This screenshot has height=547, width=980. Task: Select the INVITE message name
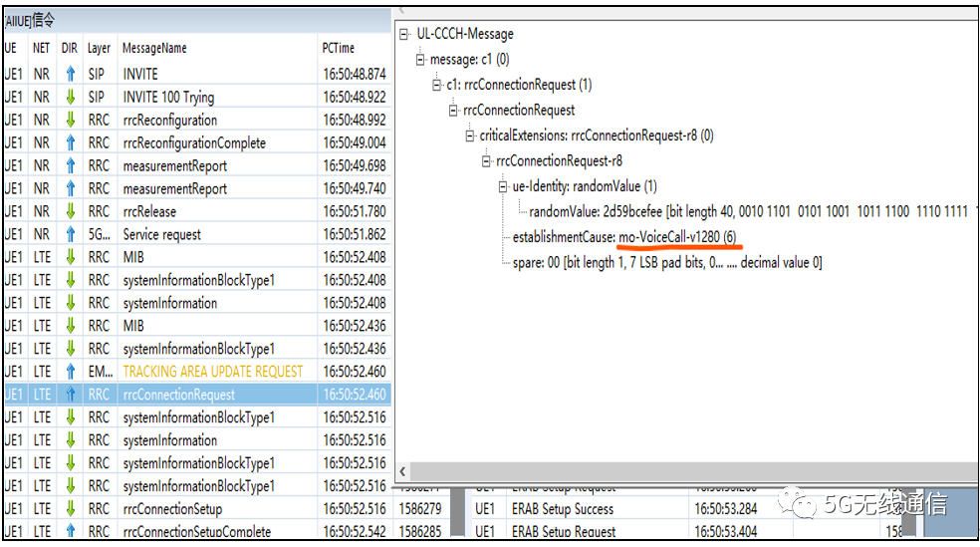pyautogui.click(x=140, y=75)
